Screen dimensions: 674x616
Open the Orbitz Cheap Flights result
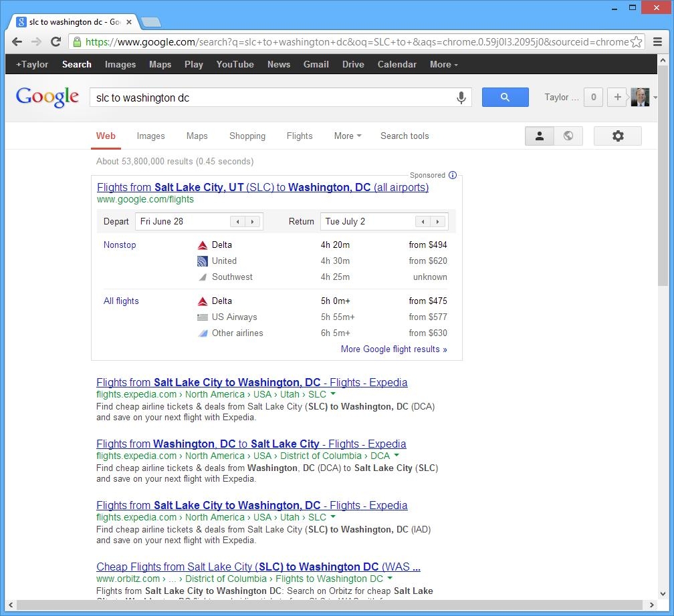(258, 567)
